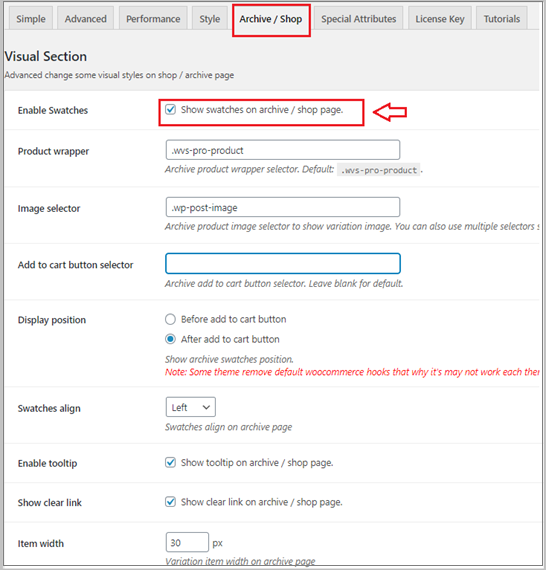This screenshot has width=546, height=570.
Task: Toggle Show tooltip on archive checkbox
Action: pos(170,462)
